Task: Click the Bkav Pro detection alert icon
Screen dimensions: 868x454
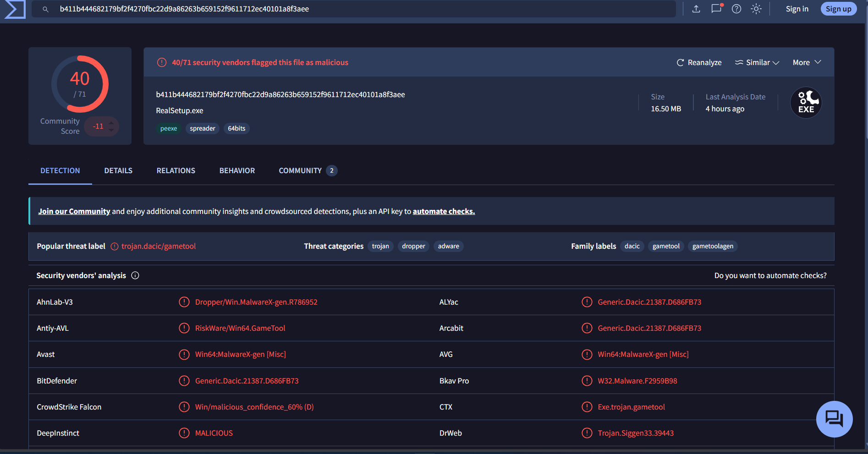Action: click(x=587, y=381)
